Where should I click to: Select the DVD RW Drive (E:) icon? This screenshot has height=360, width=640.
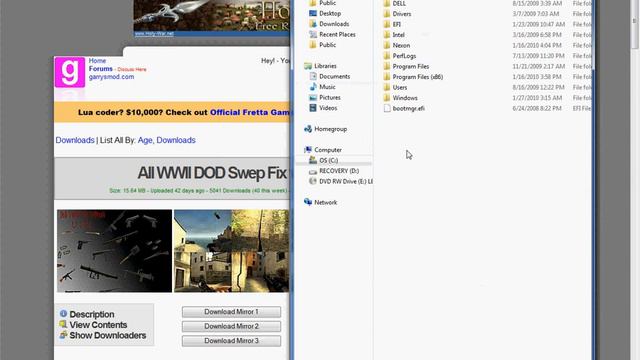point(313,181)
